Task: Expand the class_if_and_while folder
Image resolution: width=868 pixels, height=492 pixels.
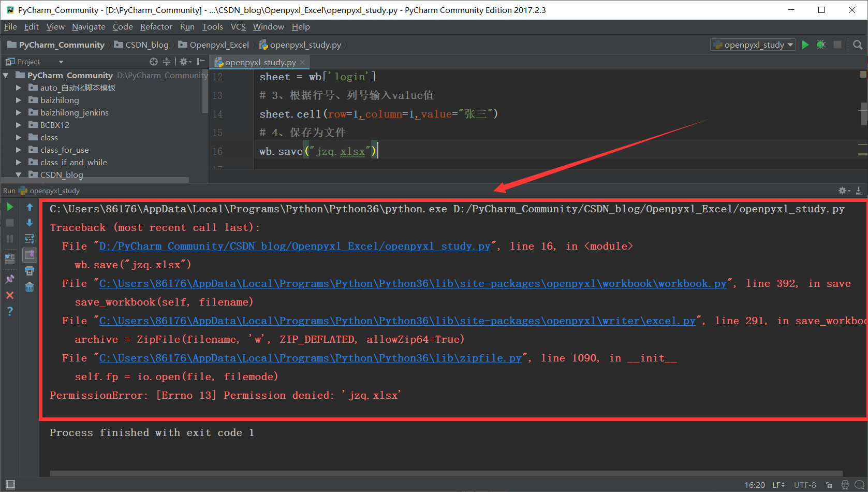Action: (19, 162)
